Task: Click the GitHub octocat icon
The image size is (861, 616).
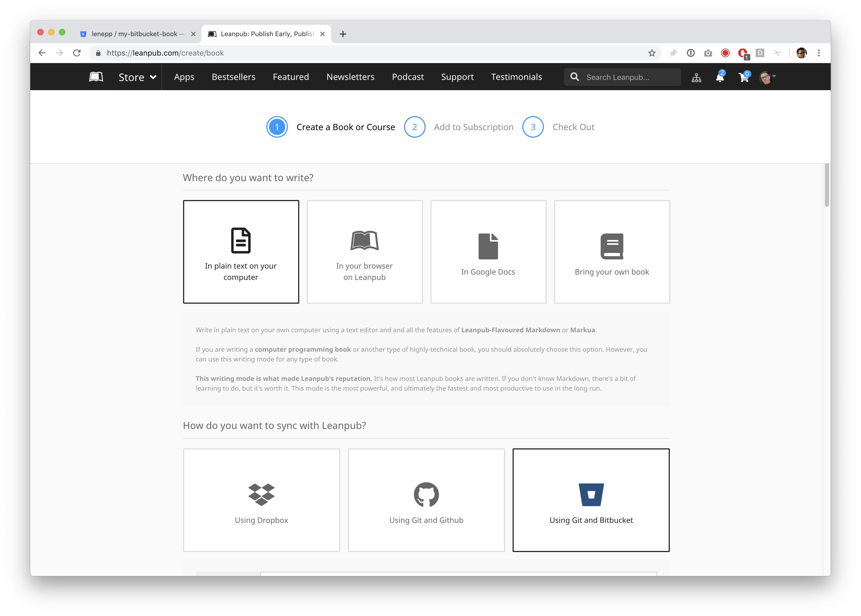Action: [426, 494]
